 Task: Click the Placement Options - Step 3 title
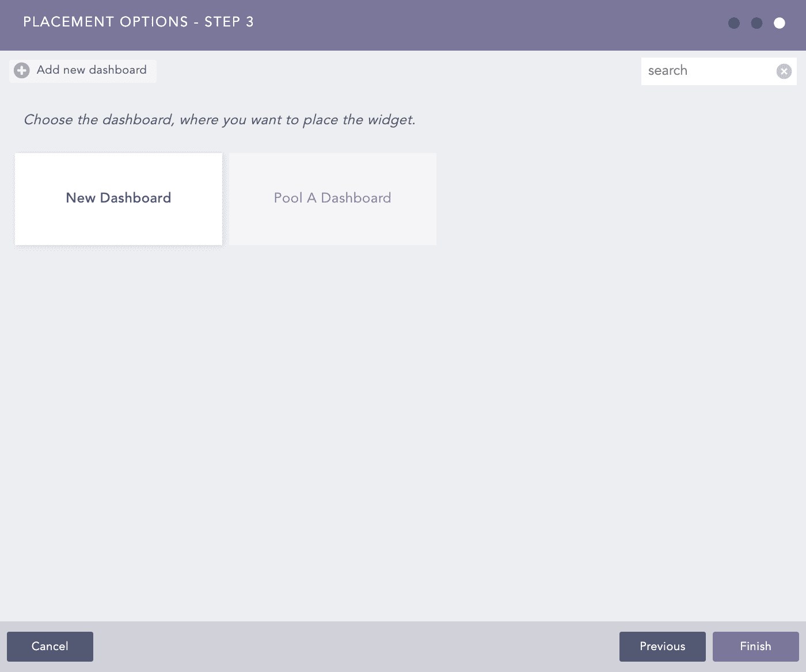(x=138, y=22)
